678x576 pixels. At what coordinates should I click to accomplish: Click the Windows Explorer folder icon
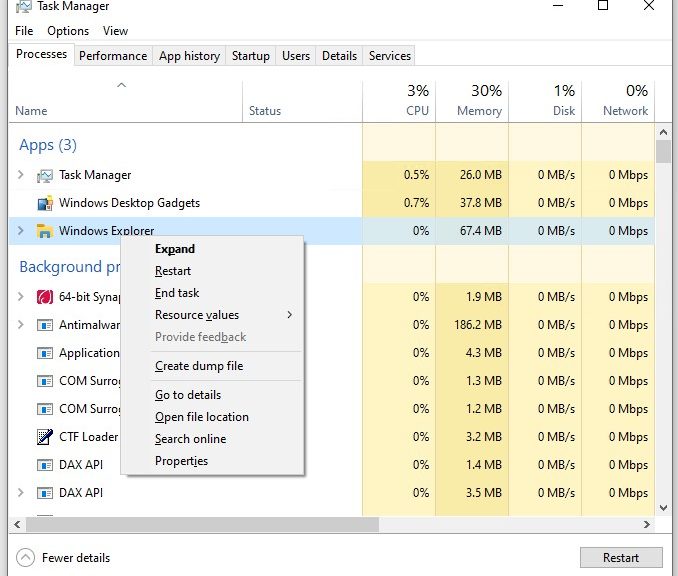click(45, 231)
